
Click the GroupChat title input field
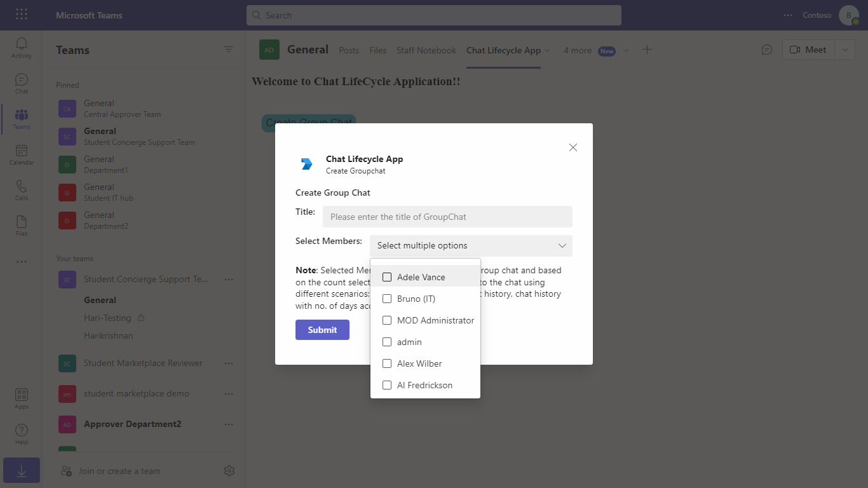[x=447, y=217]
